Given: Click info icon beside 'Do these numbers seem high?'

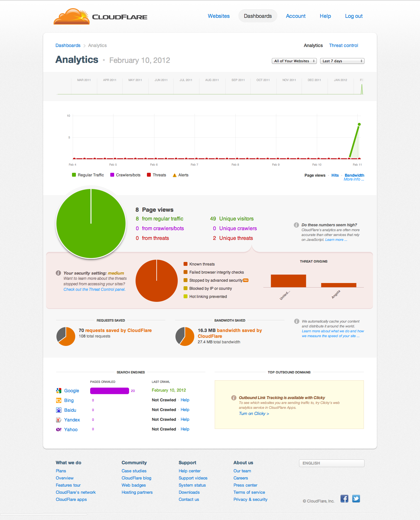Looking at the screenshot, I should click(296, 225).
